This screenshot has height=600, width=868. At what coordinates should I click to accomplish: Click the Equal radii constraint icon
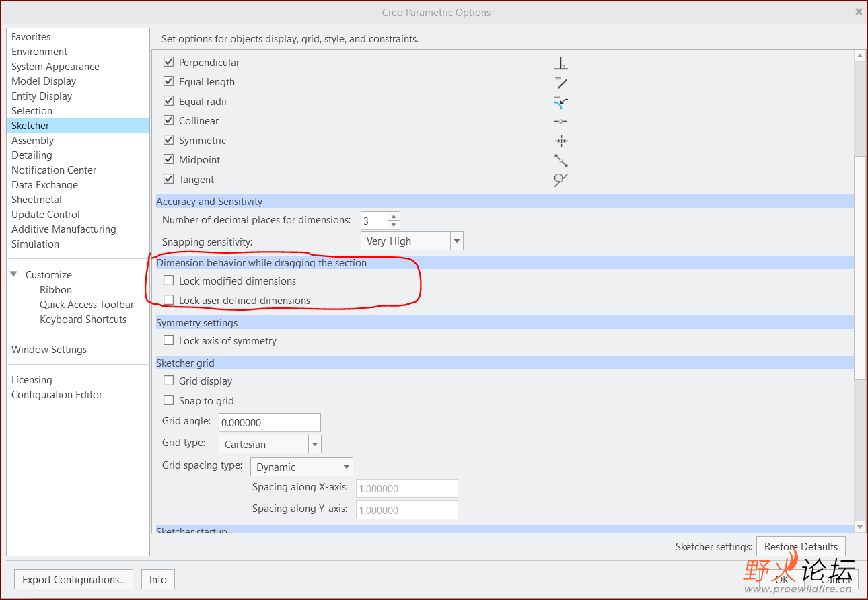click(561, 102)
